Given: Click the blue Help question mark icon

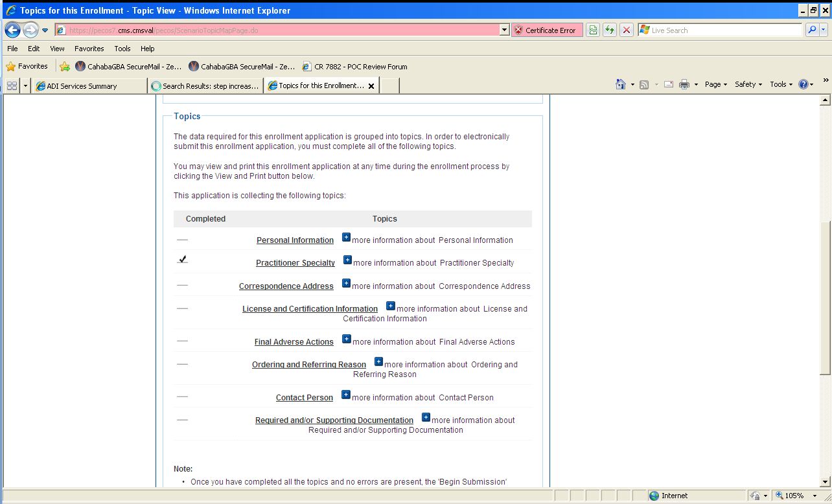Looking at the screenshot, I should pyautogui.click(x=803, y=84).
